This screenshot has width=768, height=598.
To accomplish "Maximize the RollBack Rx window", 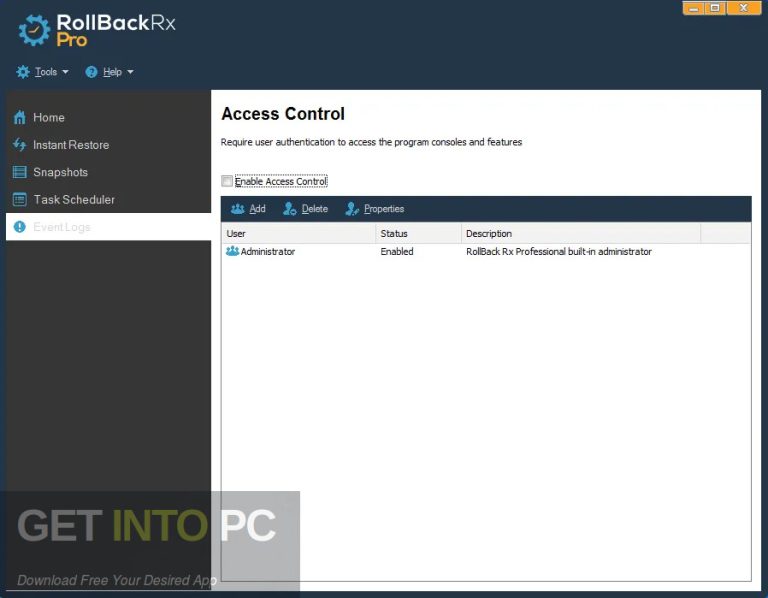I will (x=715, y=8).
